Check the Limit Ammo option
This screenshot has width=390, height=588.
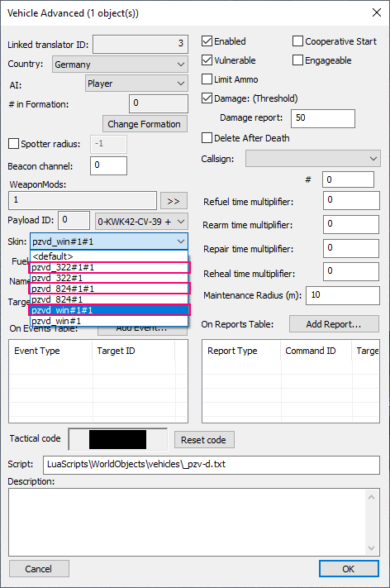tap(207, 79)
